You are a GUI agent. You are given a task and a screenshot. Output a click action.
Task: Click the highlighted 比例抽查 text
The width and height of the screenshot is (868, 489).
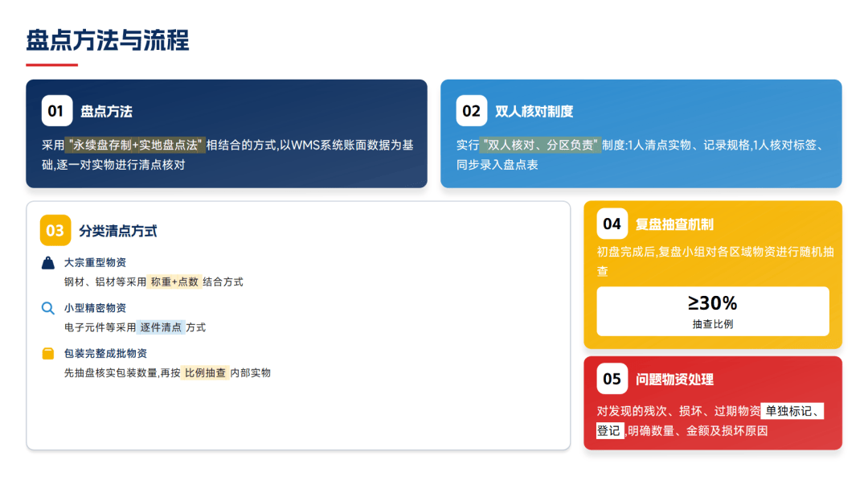[205, 372]
